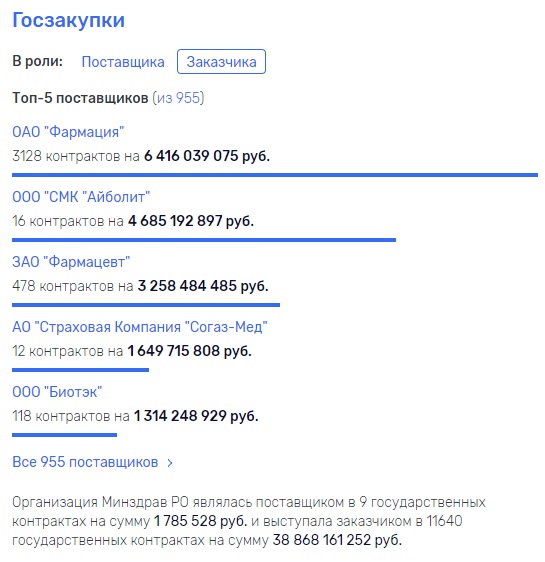Select the Заказчика role tab
The width and height of the screenshot is (545, 562).
click(x=221, y=62)
